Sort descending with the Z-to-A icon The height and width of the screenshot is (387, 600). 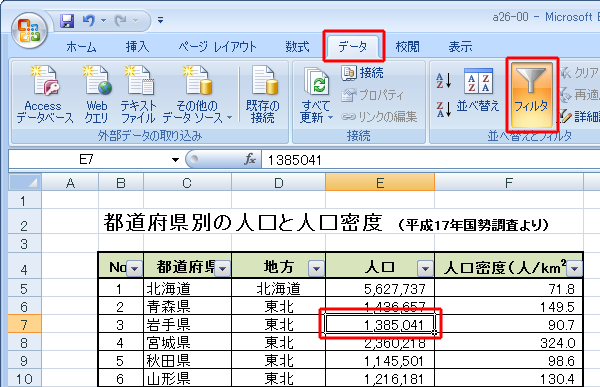click(444, 109)
